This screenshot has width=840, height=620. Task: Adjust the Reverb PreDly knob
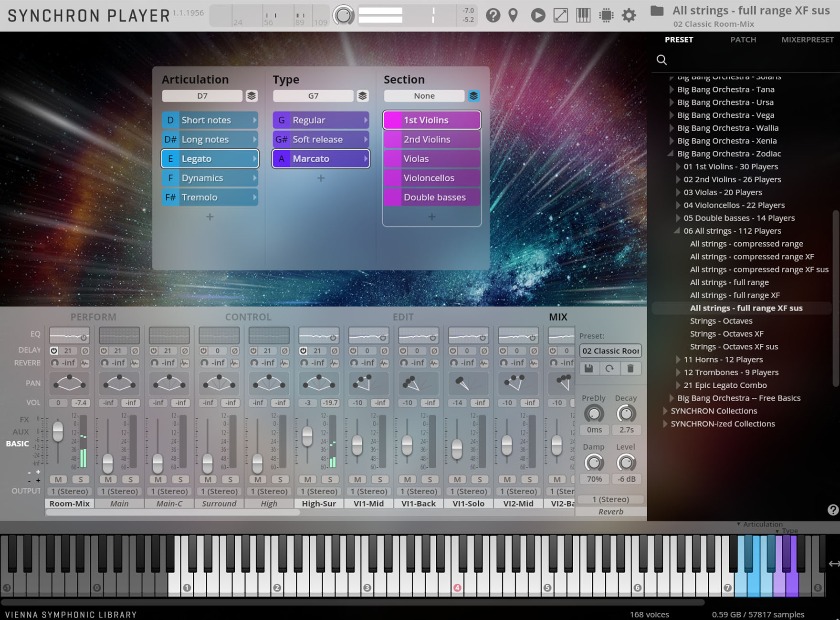[x=594, y=414]
